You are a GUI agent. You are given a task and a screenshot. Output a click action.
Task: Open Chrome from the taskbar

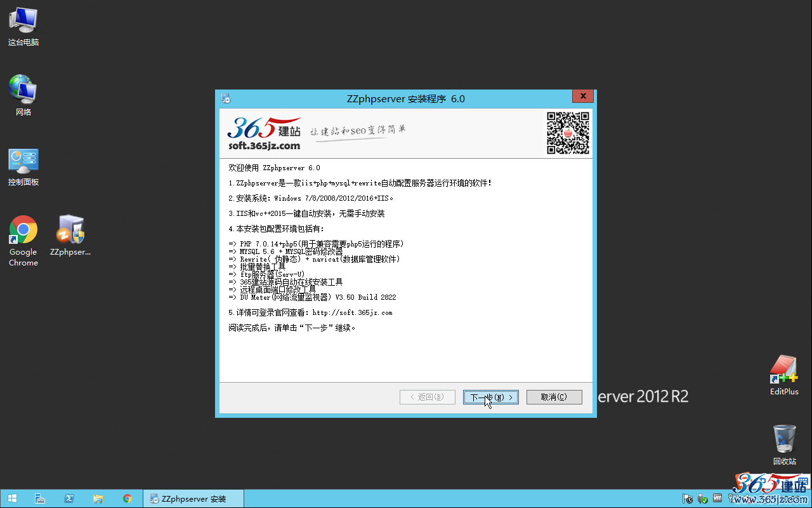pyautogui.click(x=128, y=498)
